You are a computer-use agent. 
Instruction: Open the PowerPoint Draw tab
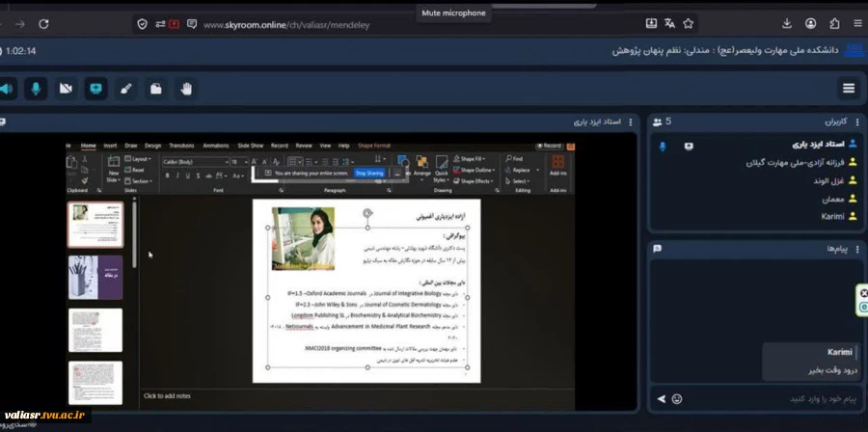130,146
